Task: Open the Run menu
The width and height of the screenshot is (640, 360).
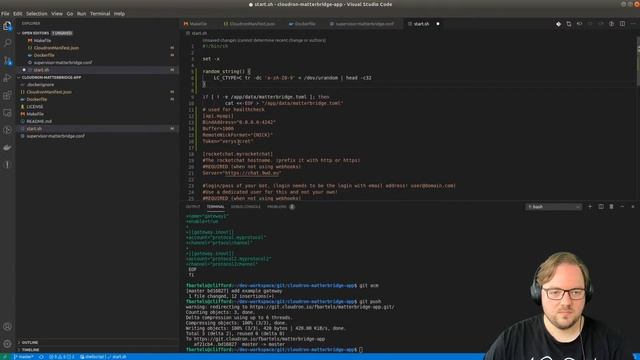Action: pos(81,13)
